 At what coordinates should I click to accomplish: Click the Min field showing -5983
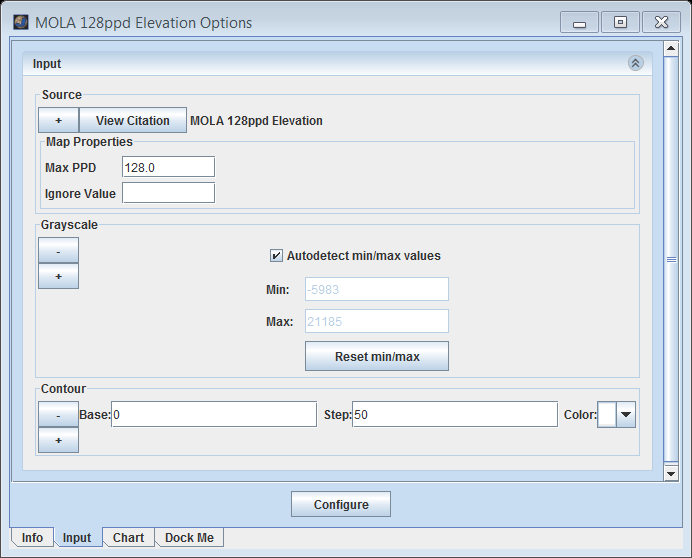point(377,289)
